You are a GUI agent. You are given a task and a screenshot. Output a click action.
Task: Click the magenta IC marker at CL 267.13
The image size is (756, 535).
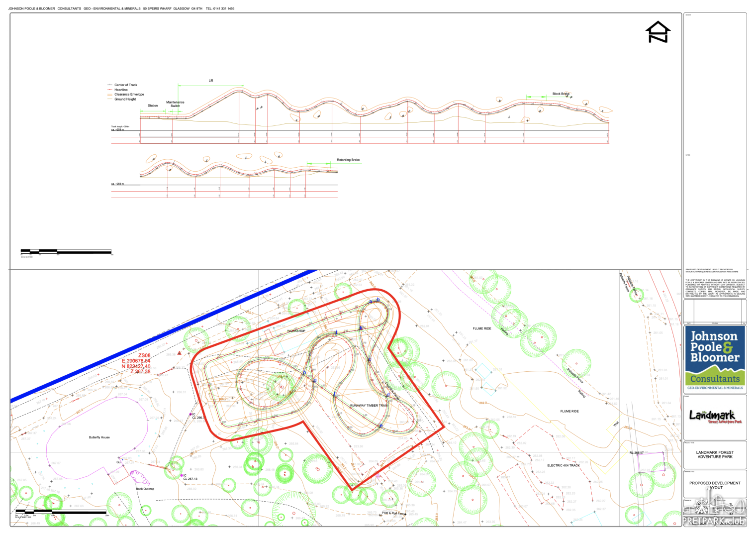pos(182,476)
